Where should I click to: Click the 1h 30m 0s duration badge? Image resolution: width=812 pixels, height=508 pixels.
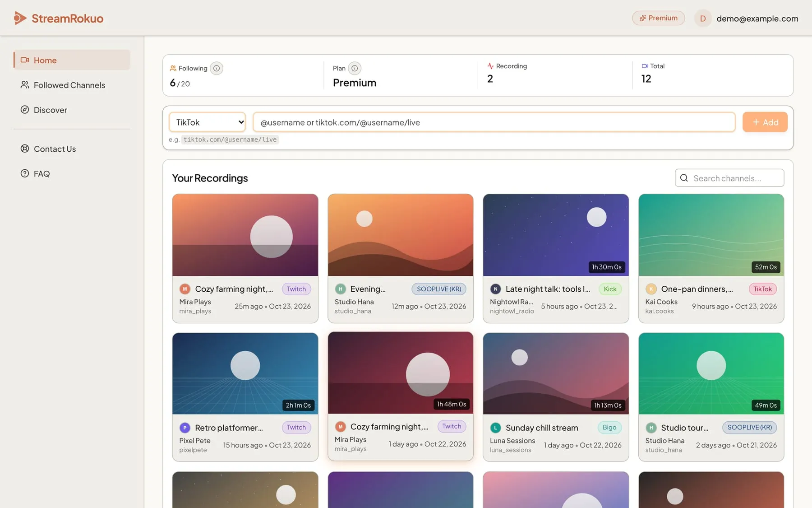(606, 267)
